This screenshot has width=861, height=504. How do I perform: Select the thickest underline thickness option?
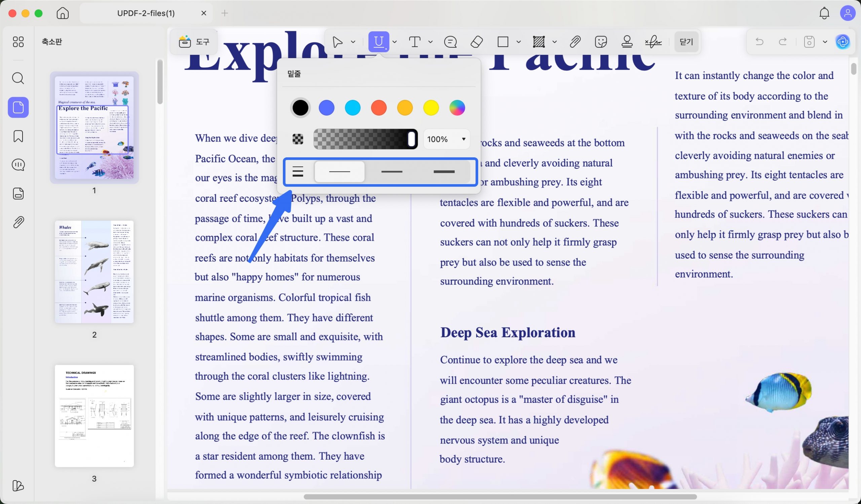point(444,172)
